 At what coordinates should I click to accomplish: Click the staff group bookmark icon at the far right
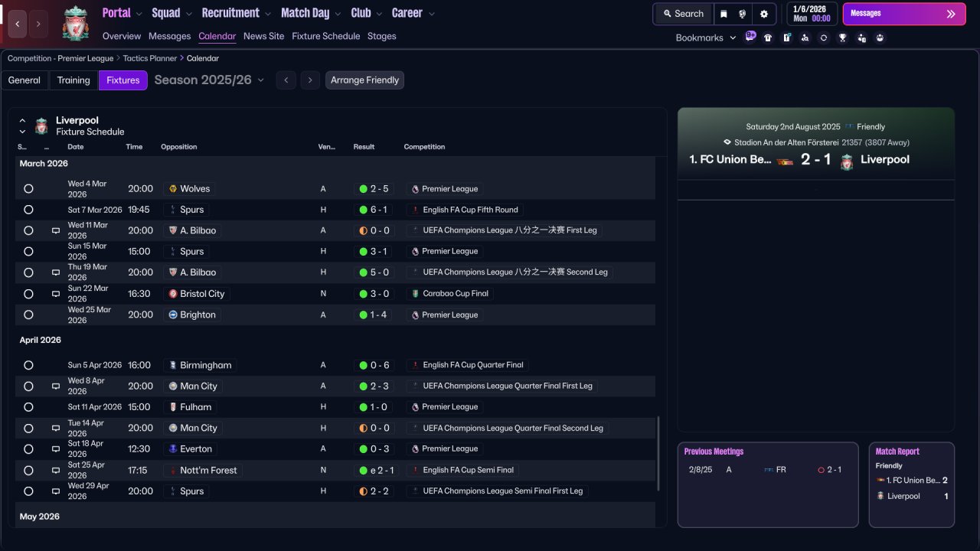click(880, 37)
